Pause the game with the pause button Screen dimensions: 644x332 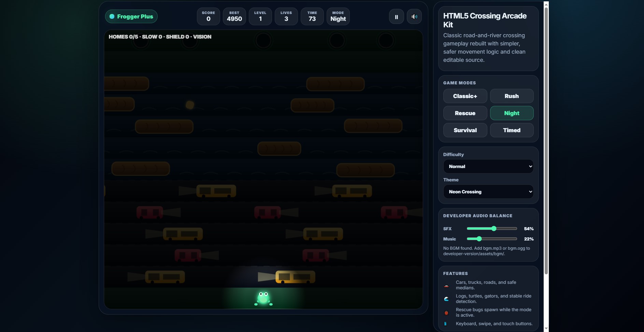(x=396, y=17)
